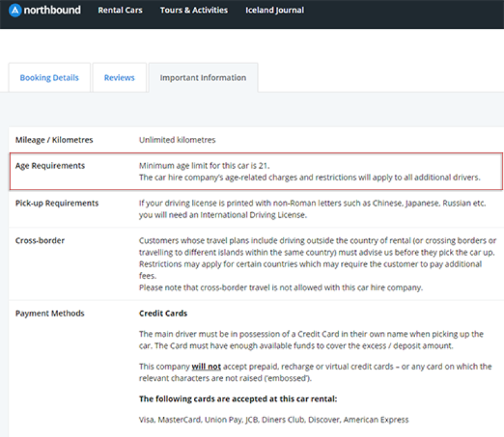504x437 pixels.
Task: Click the Mileage / Kilometres row label
Action: point(54,140)
